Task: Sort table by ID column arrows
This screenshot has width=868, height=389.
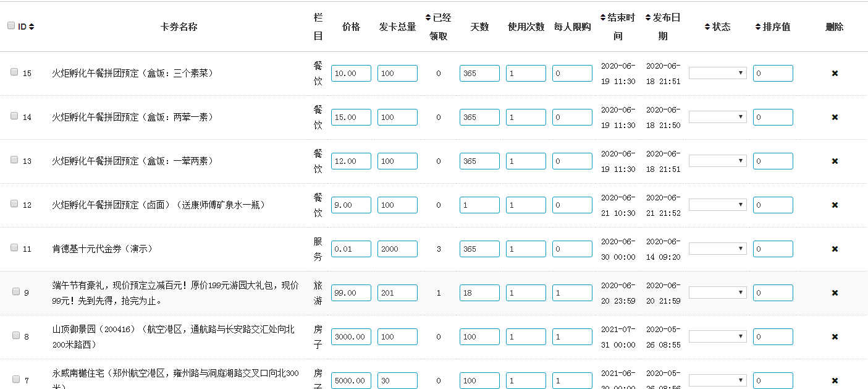Action: 31,27
